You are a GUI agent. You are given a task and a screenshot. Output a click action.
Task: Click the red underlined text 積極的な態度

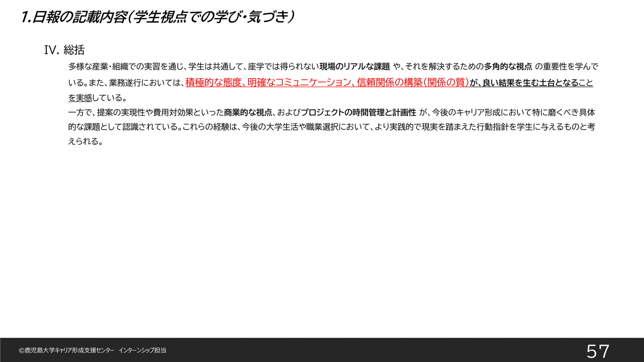pos(213,83)
